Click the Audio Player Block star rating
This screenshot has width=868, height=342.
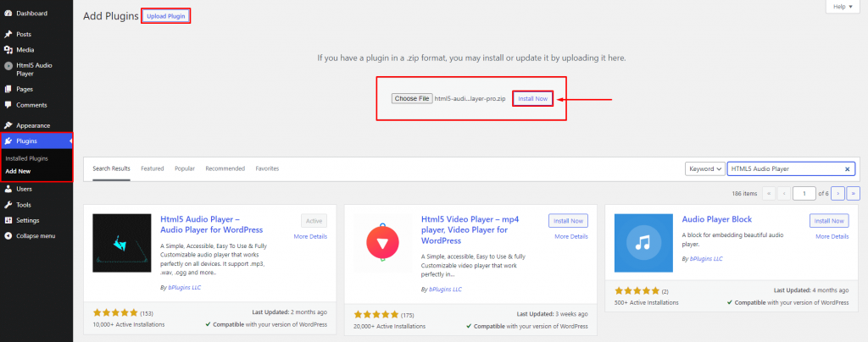pos(637,290)
